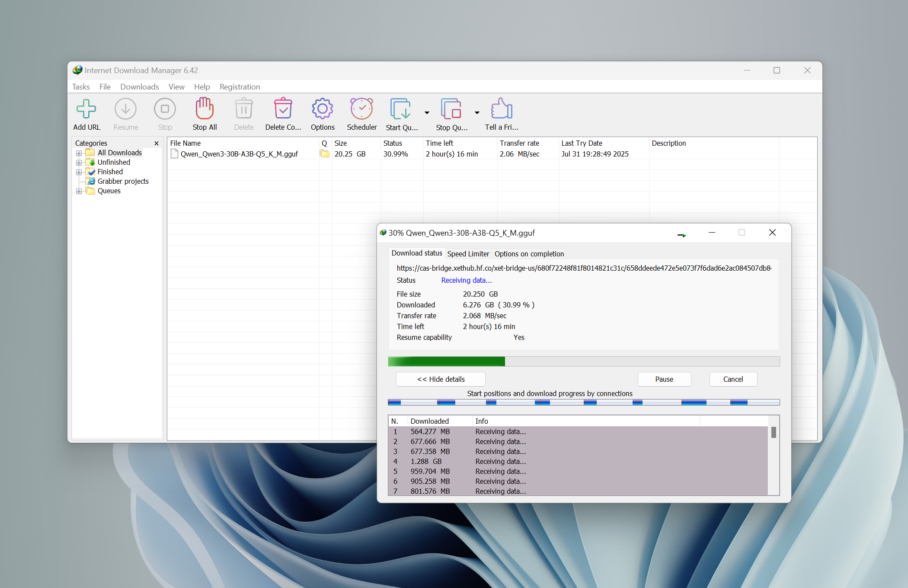This screenshot has height=588, width=908.
Task: Select connection row 1 with 564.277 MB
Action: tap(578, 431)
